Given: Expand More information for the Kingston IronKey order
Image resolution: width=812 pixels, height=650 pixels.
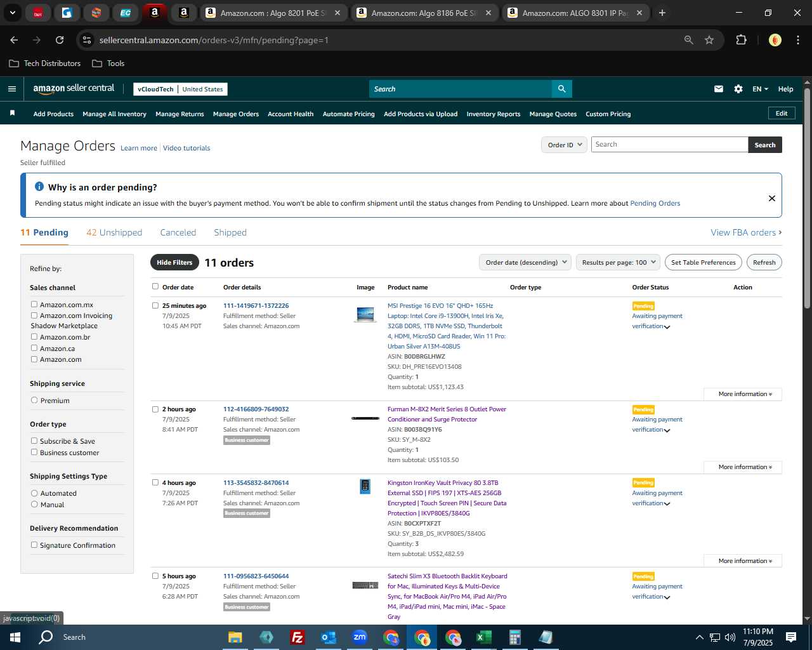Looking at the screenshot, I should tap(743, 561).
